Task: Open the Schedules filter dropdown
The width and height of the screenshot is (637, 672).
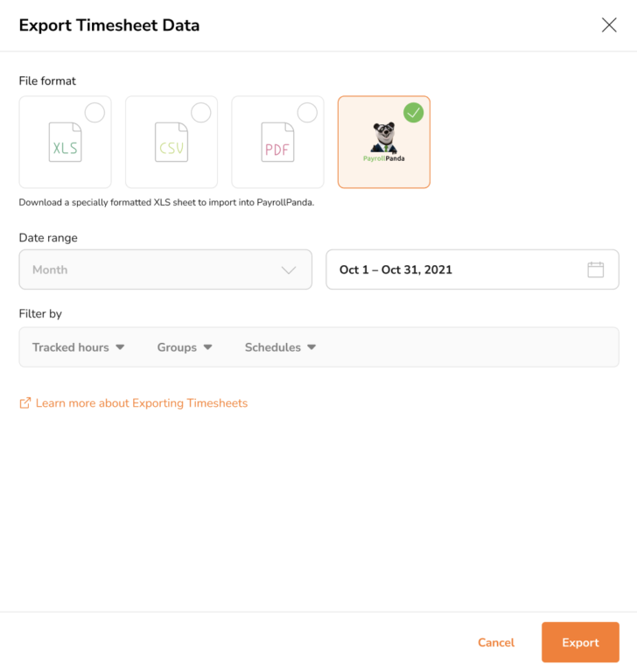Action: (x=280, y=347)
